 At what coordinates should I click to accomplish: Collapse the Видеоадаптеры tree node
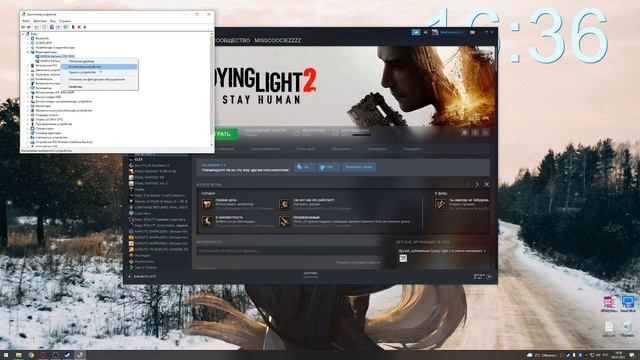28,52
